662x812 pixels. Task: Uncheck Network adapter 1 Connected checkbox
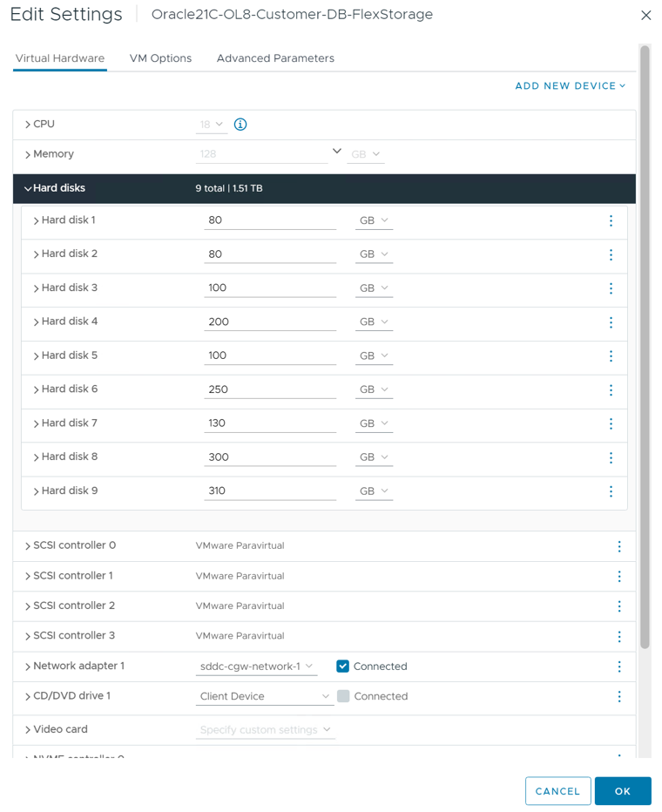point(342,666)
